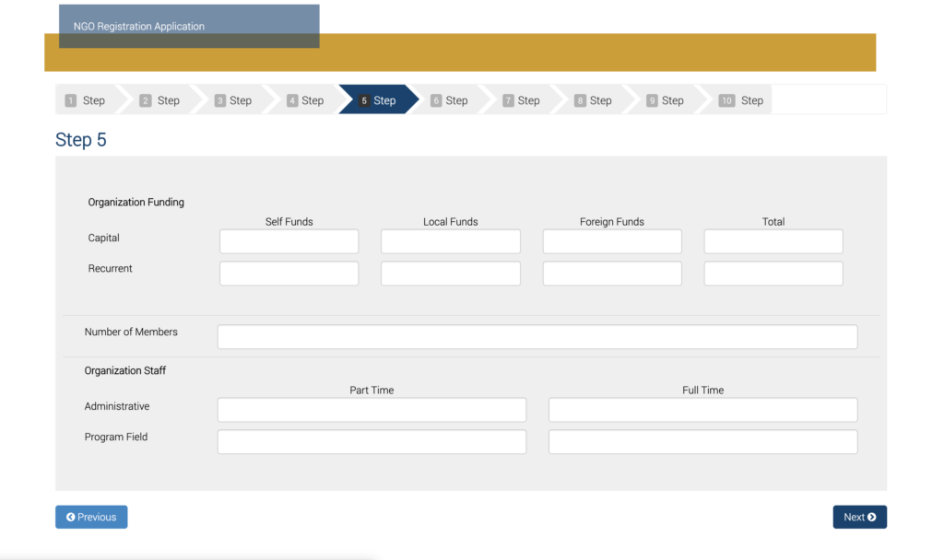Click the Local Funds column header

tap(450, 222)
